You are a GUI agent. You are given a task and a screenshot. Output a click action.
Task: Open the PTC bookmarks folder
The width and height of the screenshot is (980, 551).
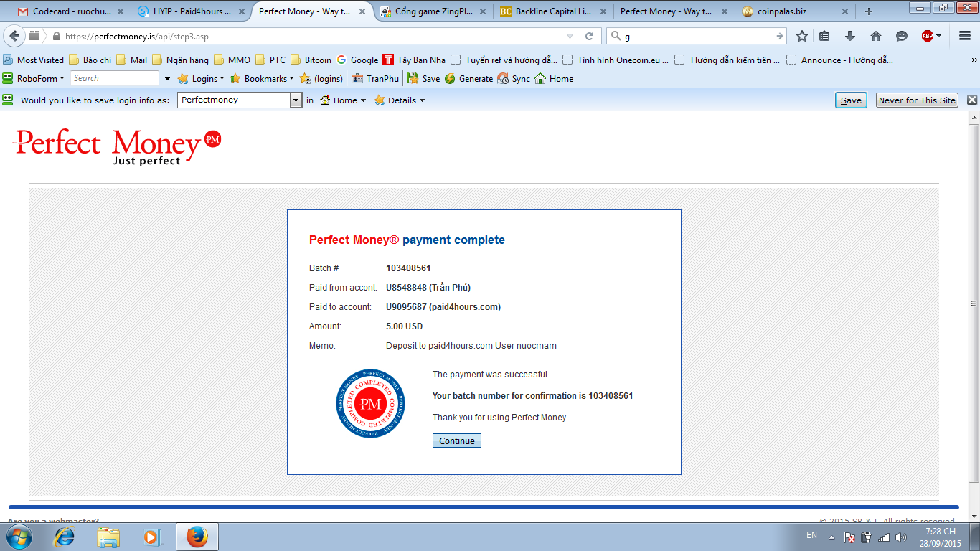[x=270, y=60]
